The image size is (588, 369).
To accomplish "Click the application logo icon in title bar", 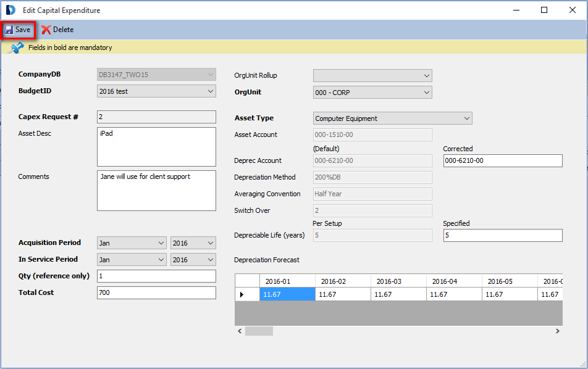I will [10, 10].
